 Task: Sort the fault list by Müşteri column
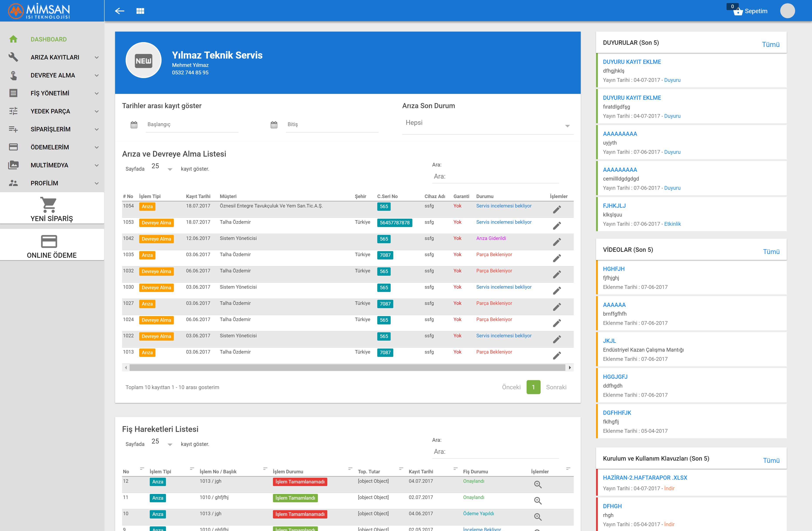point(228,196)
